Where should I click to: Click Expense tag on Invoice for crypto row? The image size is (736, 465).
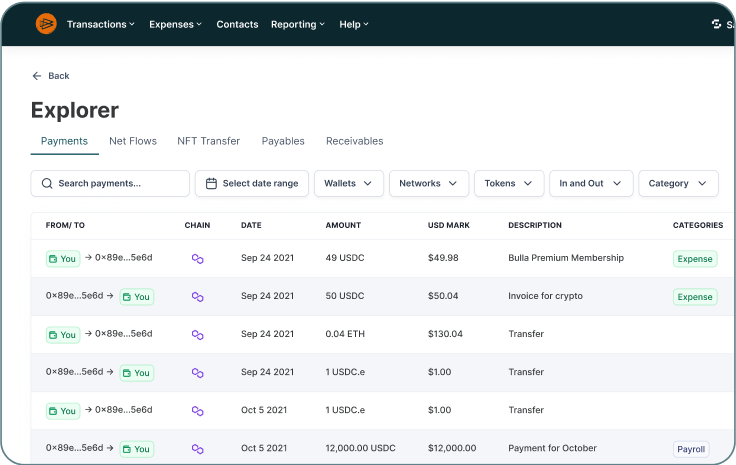pyautogui.click(x=695, y=297)
